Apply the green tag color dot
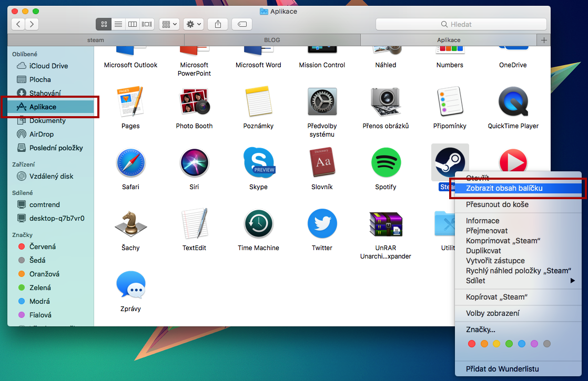 (509, 344)
